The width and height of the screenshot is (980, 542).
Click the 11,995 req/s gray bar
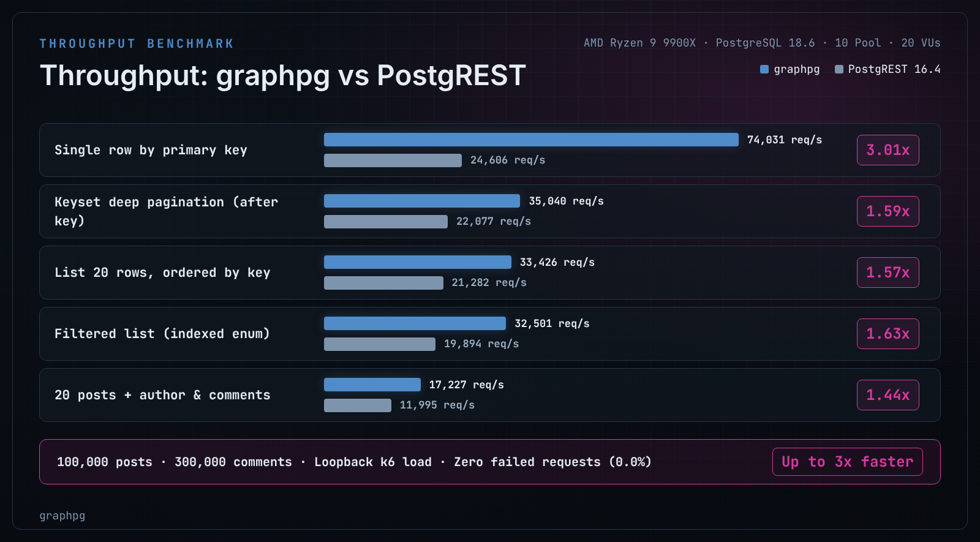coord(358,405)
